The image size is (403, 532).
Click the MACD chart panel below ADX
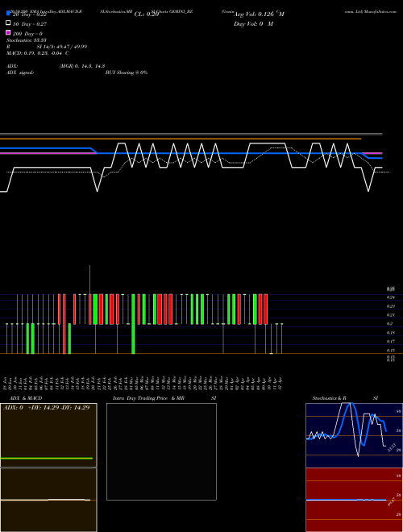tap(48, 500)
